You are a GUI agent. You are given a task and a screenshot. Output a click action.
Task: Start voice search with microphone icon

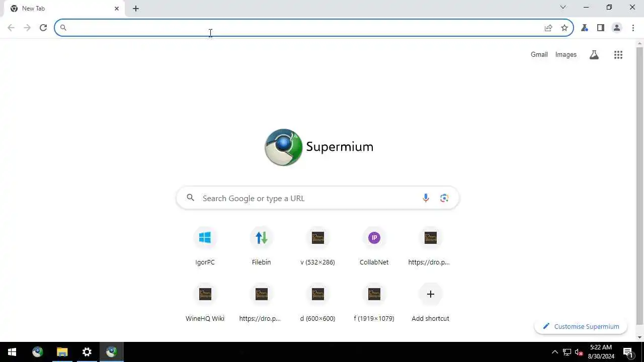pos(426,198)
